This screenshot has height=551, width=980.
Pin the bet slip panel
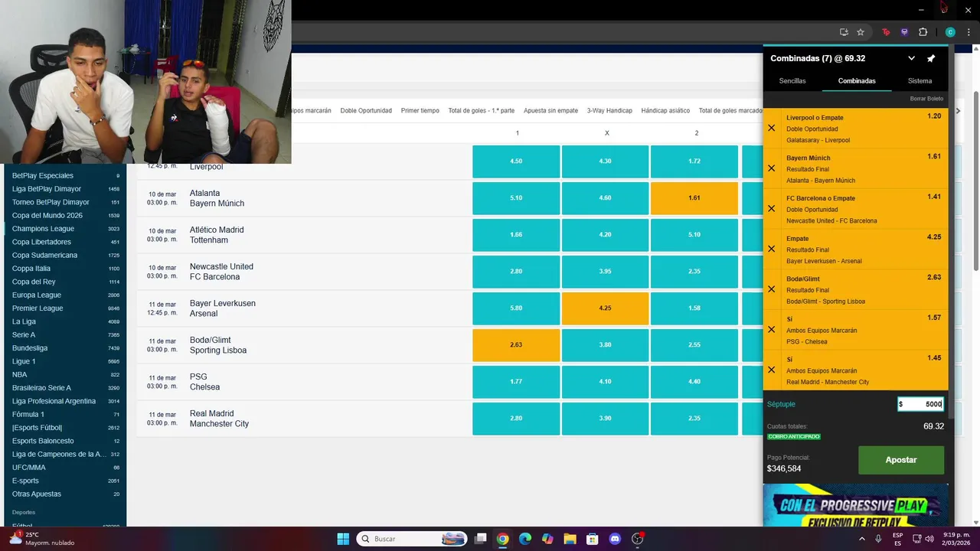(x=931, y=58)
